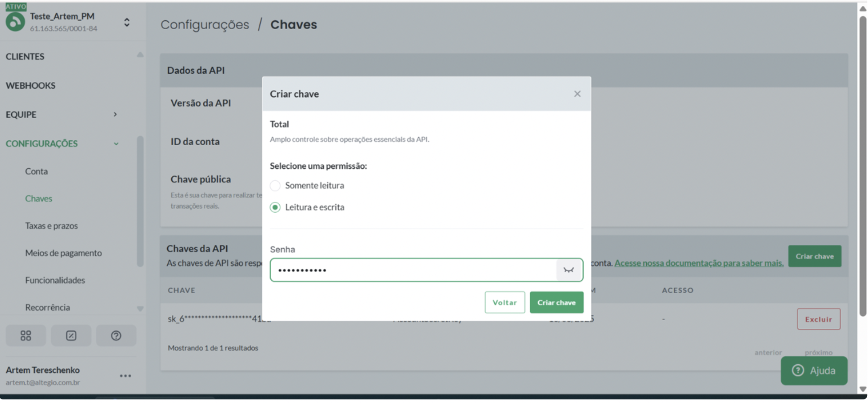Open the three-dots user menu
Screen dimensions: 868x403
(x=125, y=376)
